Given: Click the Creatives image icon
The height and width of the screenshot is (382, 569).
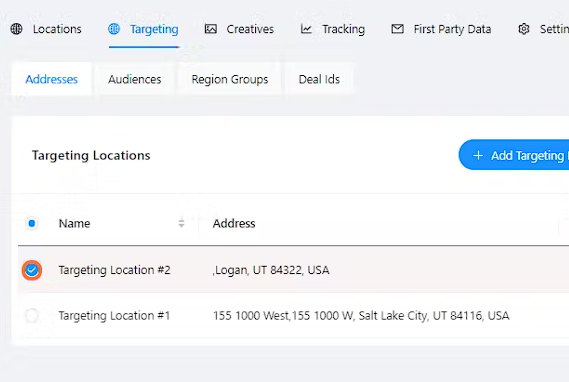Looking at the screenshot, I should (210, 29).
